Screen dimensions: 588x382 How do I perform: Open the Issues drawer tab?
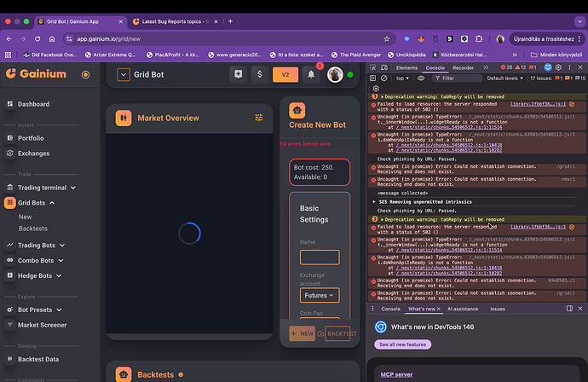498,309
